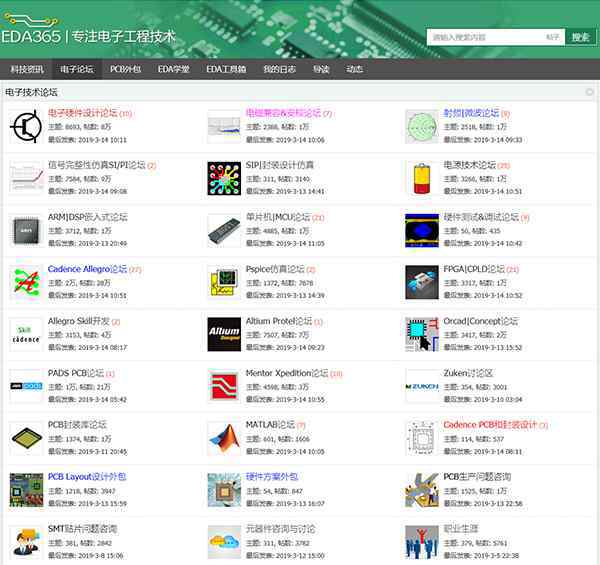This screenshot has height=565, width=600.
Task: Select the PCB外包 menu item
Action: pos(125,70)
